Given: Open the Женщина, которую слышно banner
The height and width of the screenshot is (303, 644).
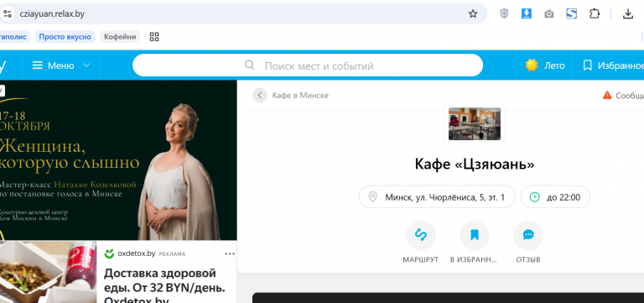Looking at the screenshot, I should 118,160.
